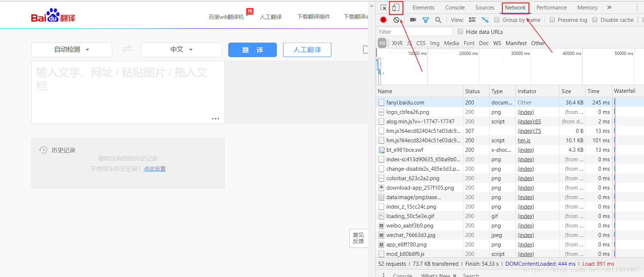Open the Search drawer tab
Image resolution: width=644 pixels, height=277 pixels.
click(x=471, y=275)
